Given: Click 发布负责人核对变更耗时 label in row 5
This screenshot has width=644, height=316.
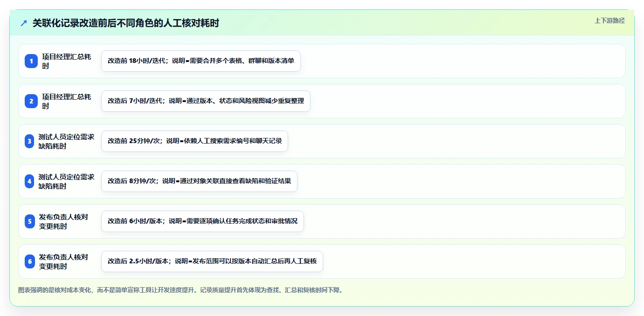Looking at the screenshot, I should (x=63, y=221).
